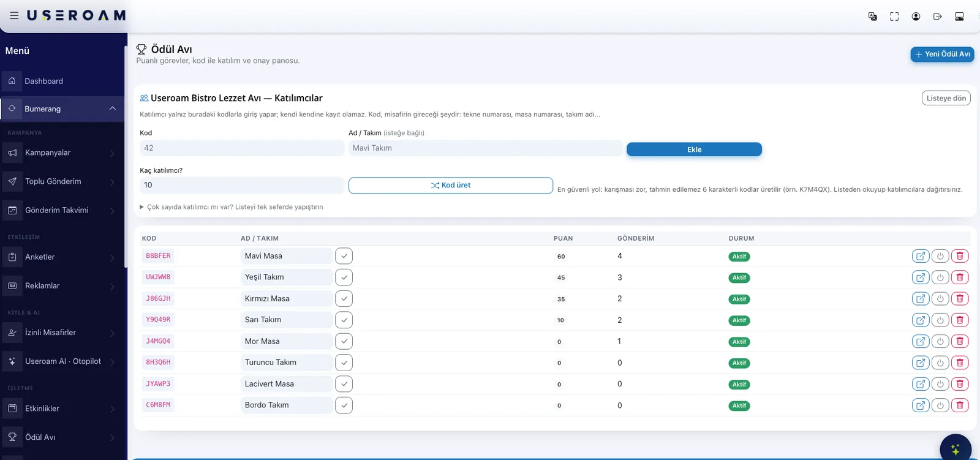This screenshot has width=980, height=460.
Task: Click the Ad / Takım input field
Action: (486, 148)
